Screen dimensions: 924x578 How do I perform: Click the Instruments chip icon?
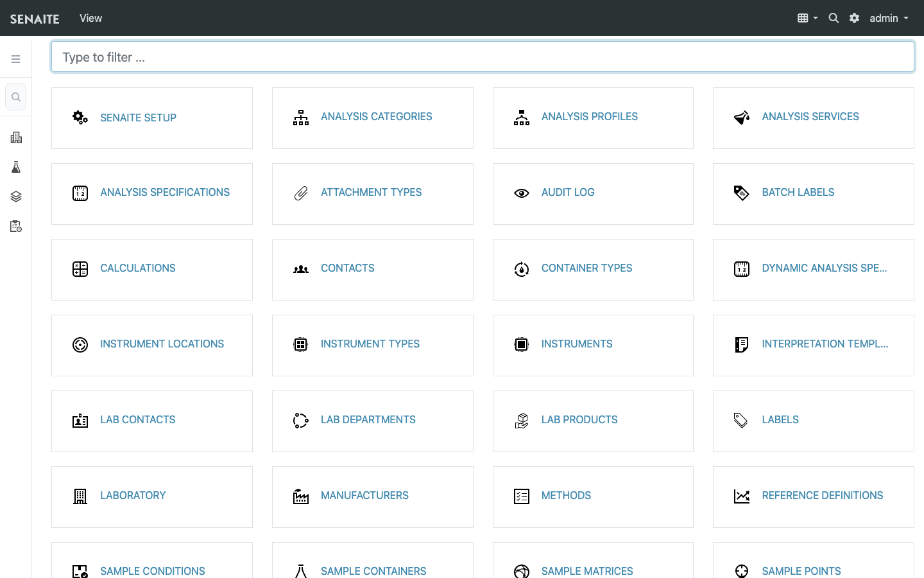pos(522,345)
